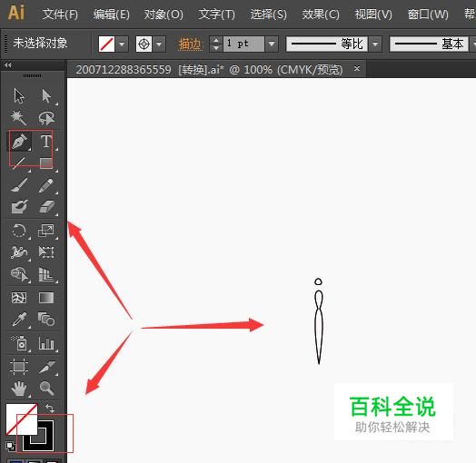Click the 描边 stroke panel link
The image size is (476, 463).
point(190,44)
